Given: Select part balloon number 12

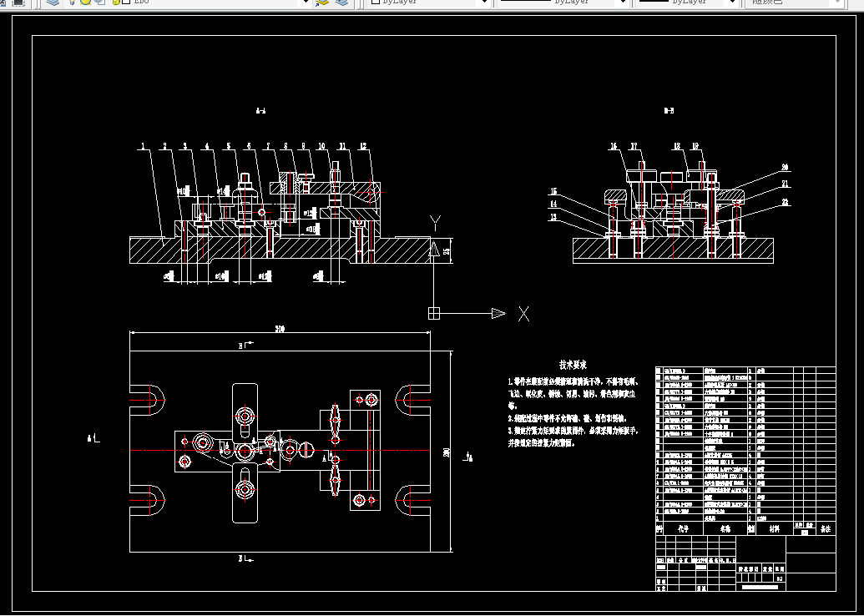Looking at the screenshot, I should [362, 147].
